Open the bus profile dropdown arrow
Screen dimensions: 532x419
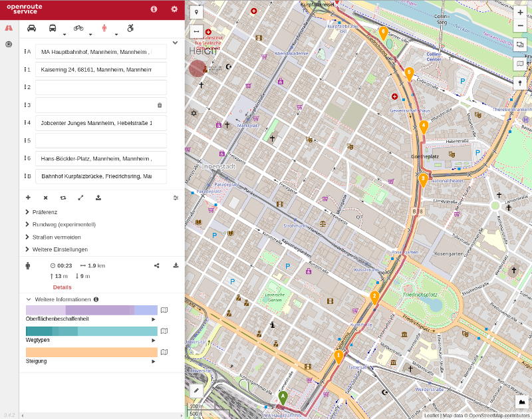point(65,35)
